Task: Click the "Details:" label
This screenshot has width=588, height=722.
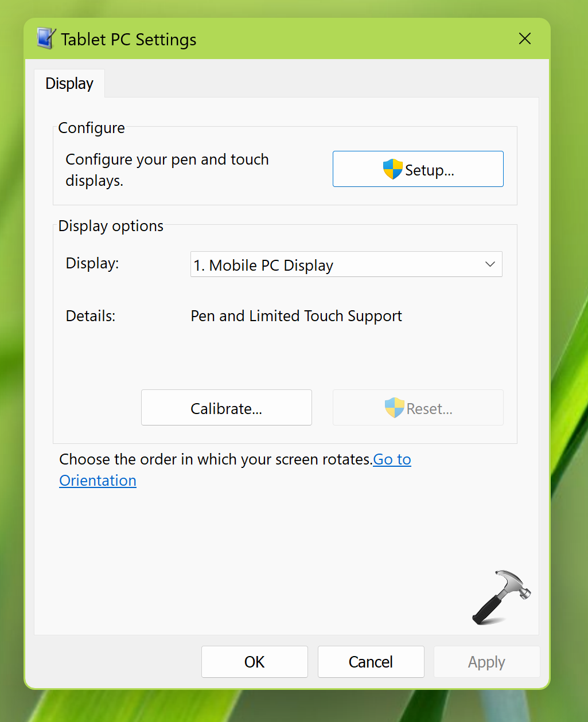Action: (91, 316)
